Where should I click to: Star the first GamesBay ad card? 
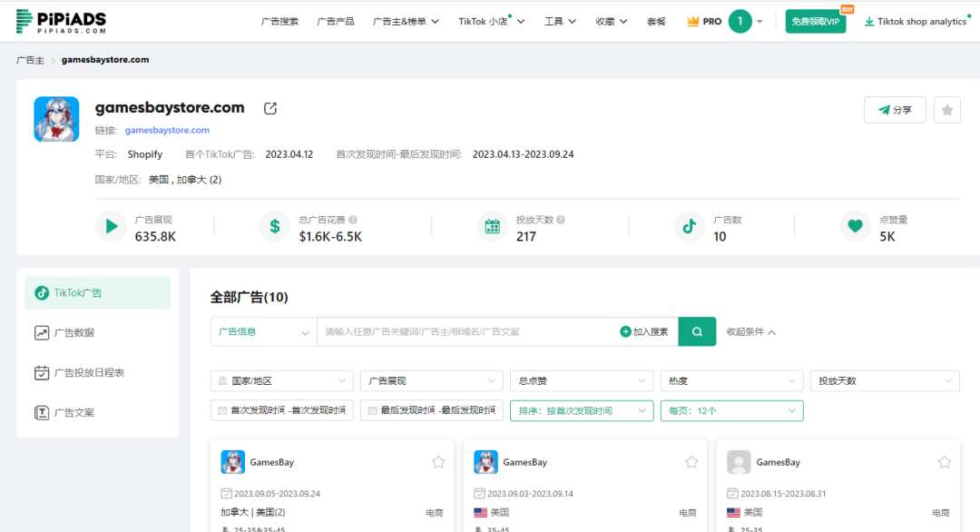438,461
